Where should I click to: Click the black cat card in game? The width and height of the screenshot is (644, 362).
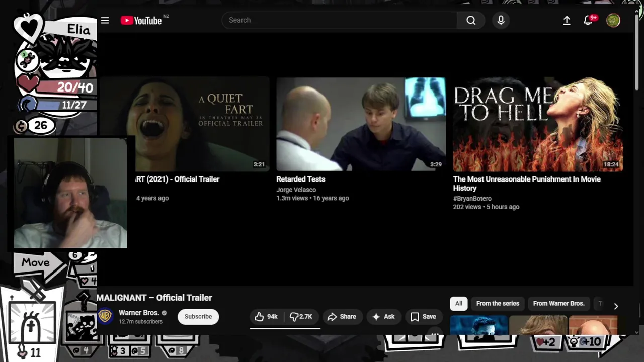tap(82, 327)
